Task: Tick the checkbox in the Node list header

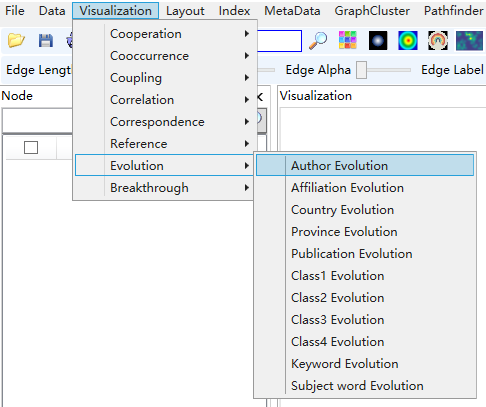Action: (x=31, y=147)
